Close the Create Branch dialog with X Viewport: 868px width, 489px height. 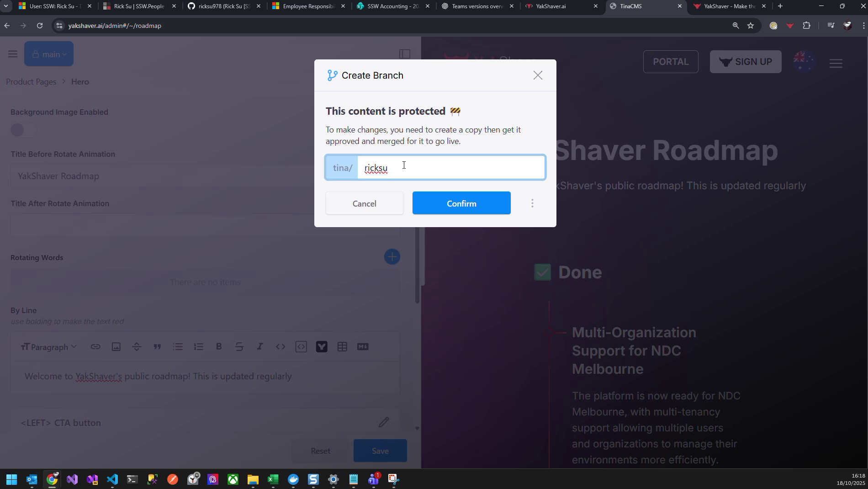pyautogui.click(x=538, y=75)
